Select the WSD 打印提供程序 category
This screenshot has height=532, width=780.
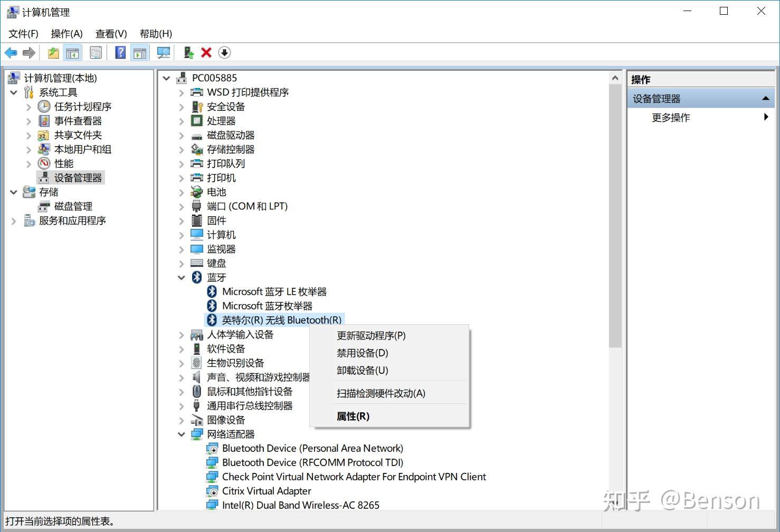point(248,92)
